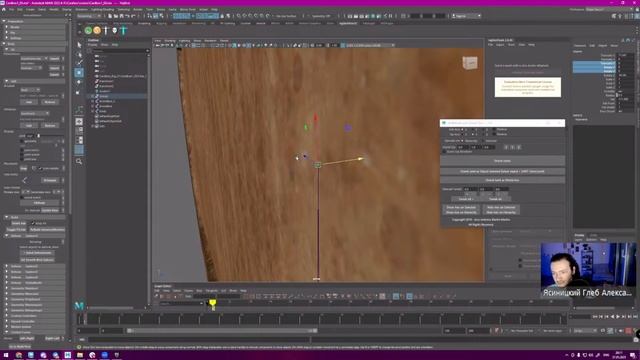Toggle Aim Axis Reverse checkbox in orient window
The image size is (640, 360).
494,129
